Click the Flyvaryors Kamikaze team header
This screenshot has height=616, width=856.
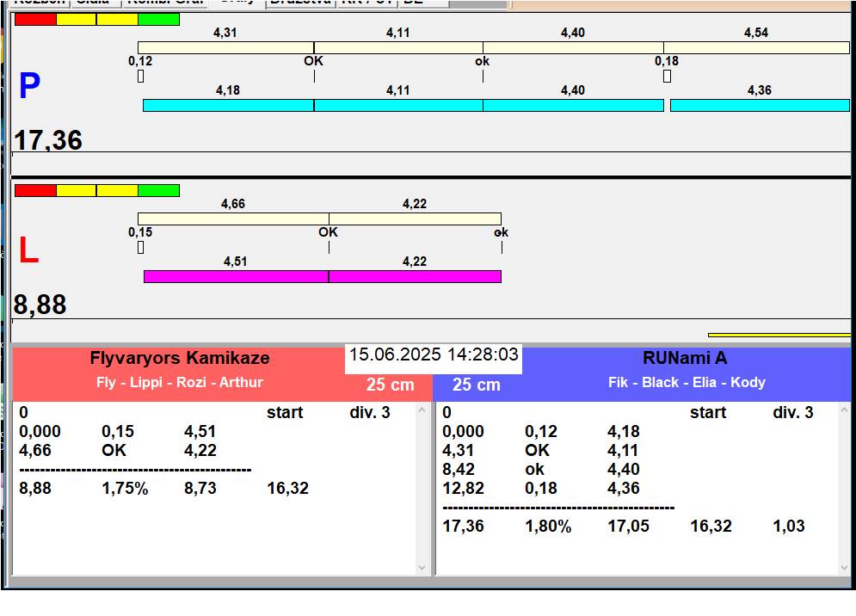[x=179, y=359]
